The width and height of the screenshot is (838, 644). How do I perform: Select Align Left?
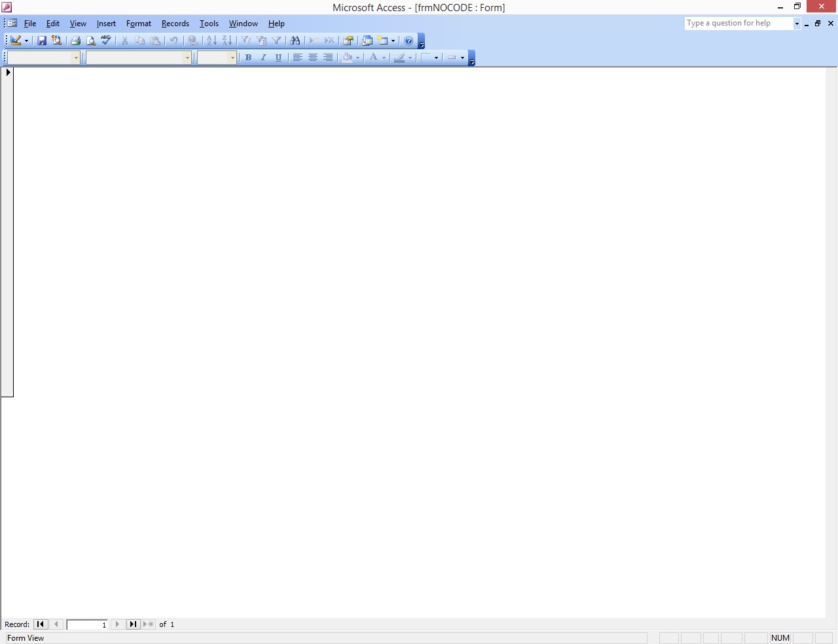pos(297,58)
